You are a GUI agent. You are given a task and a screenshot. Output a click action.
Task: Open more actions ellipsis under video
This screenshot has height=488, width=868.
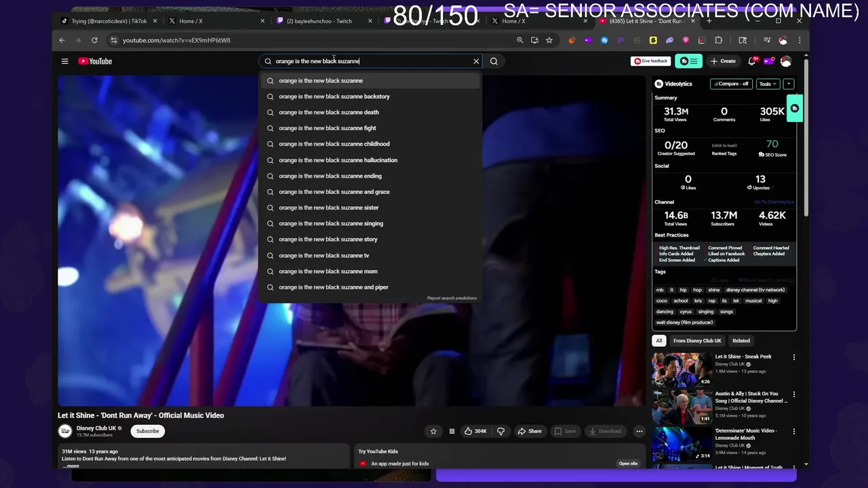pyautogui.click(x=639, y=431)
